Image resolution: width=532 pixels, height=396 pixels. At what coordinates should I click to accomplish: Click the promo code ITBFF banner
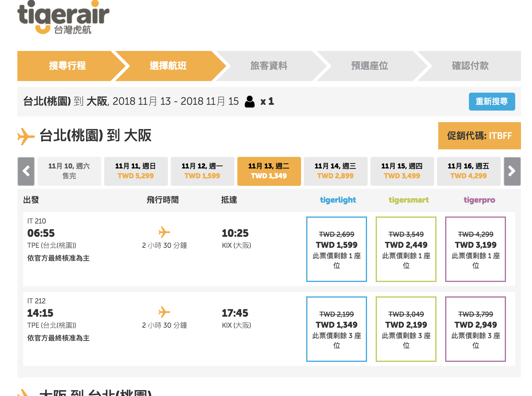479,136
